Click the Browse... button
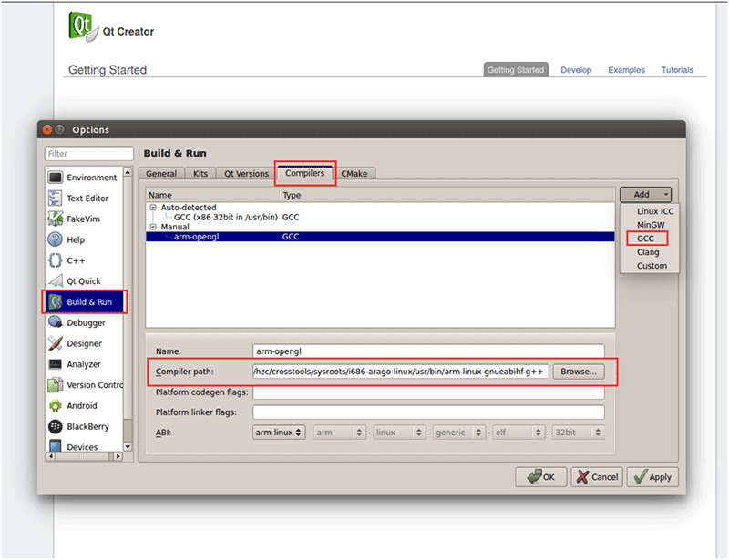This screenshot has width=729, height=560. pos(579,372)
